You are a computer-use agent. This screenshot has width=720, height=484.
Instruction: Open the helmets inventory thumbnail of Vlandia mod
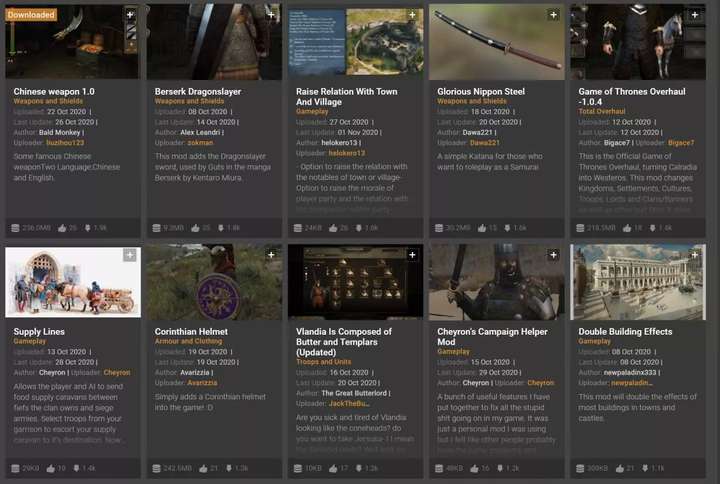pyautogui.click(x=355, y=281)
